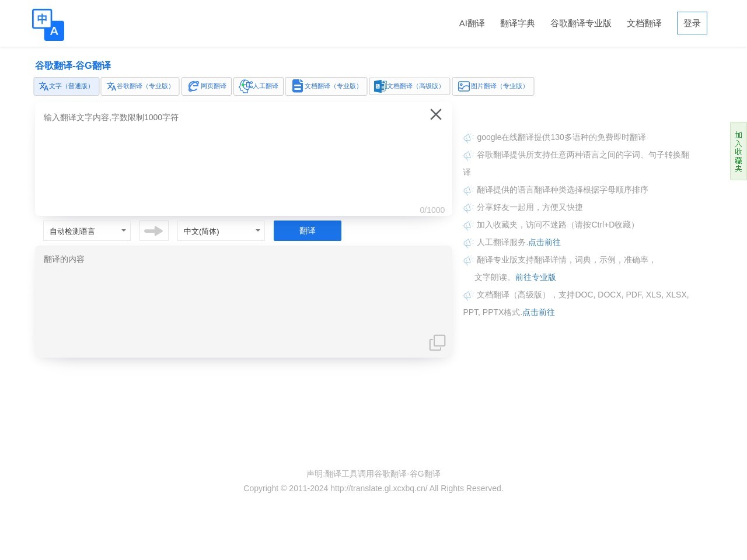Open the AI翻译 menu item
The width and height of the screenshot is (747, 560).
[x=472, y=23]
